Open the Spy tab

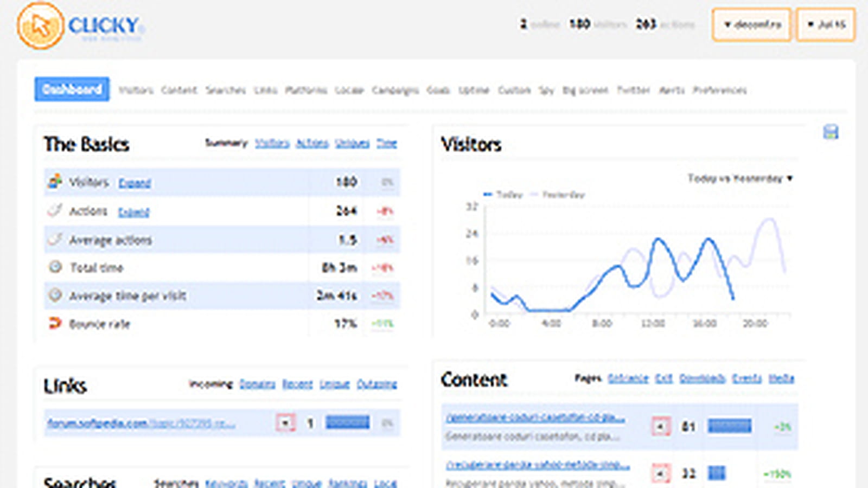coord(546,90)
